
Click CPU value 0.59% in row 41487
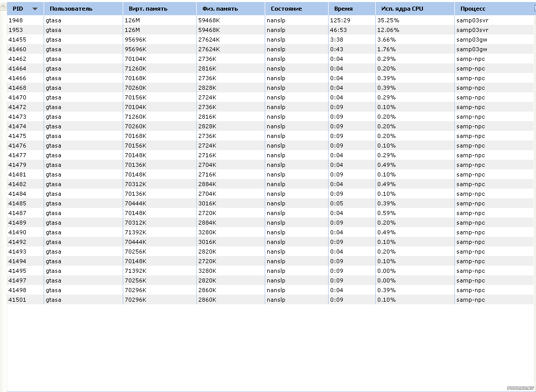[x=386, y=213]
